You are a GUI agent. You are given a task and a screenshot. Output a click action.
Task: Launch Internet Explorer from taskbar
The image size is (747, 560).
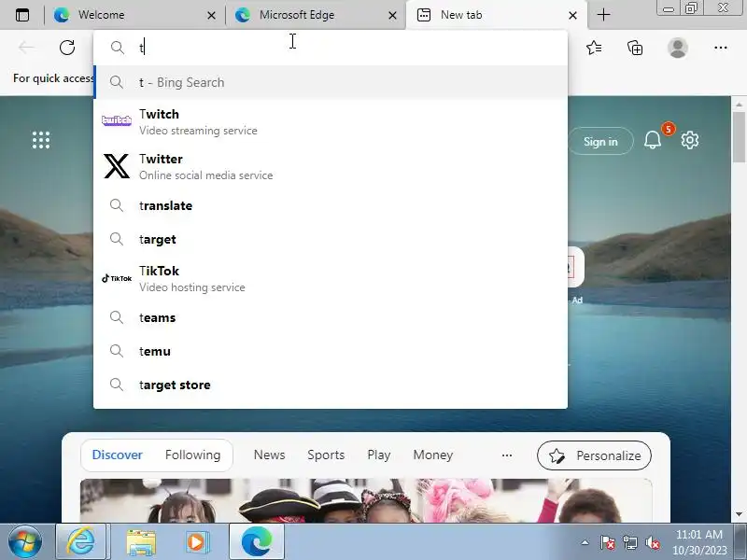[81, 542]
